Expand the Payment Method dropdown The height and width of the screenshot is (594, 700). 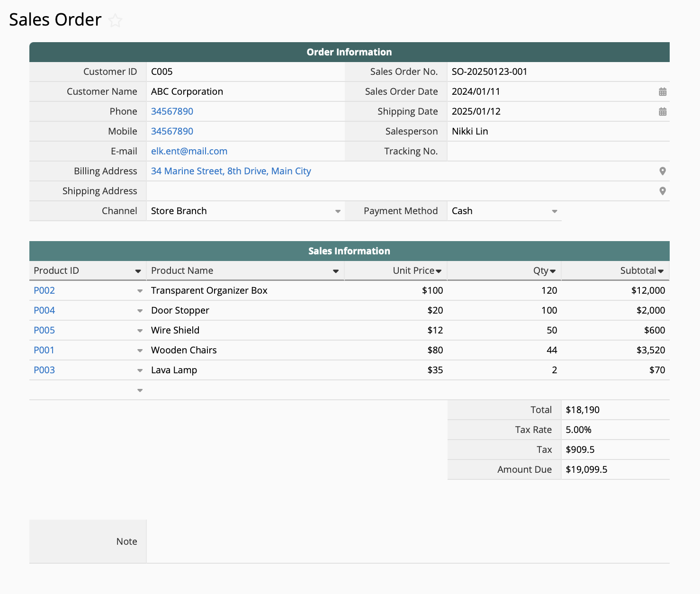point(554,211)
